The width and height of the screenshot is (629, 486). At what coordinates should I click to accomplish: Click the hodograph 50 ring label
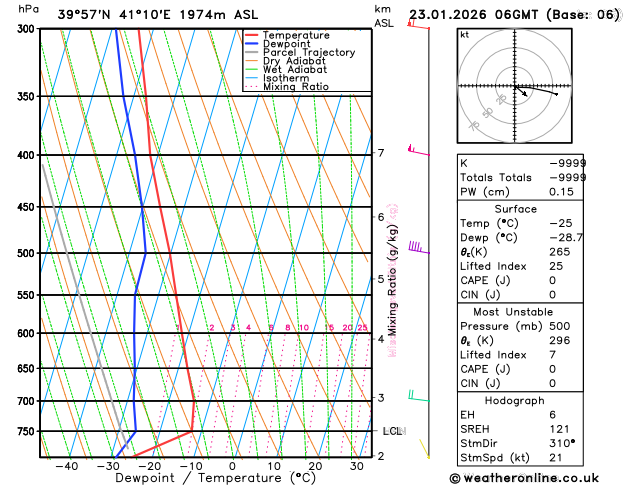[x=487, y=113]
